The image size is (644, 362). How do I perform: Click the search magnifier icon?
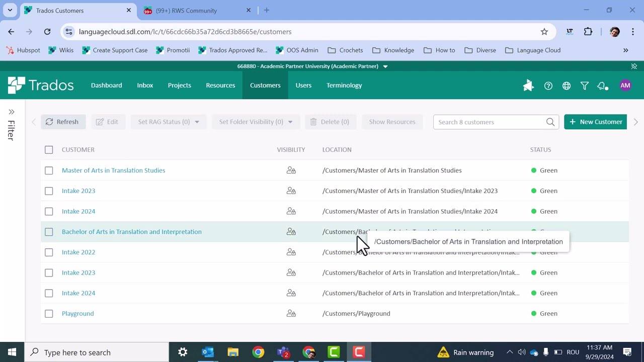550,122
